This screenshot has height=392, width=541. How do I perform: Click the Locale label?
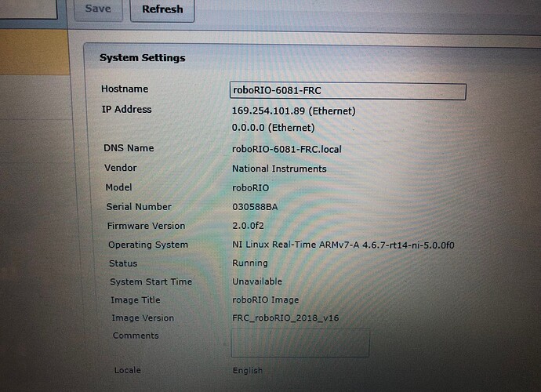tap(127, 370)
